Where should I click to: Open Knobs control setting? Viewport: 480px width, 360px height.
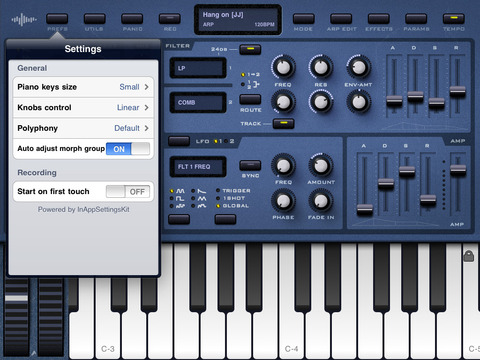pyautogui.click(x=83, y=108)
